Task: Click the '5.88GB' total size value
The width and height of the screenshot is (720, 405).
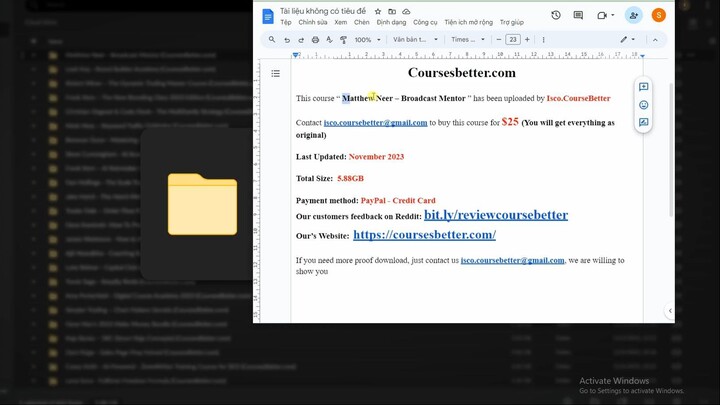Action: point(350,178)
